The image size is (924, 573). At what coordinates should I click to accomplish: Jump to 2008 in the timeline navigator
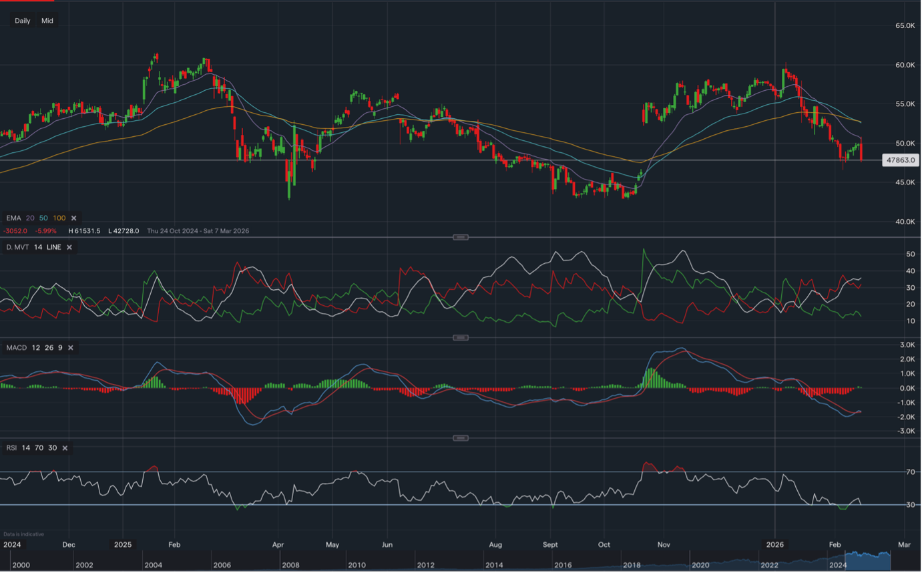click(290, 565)
